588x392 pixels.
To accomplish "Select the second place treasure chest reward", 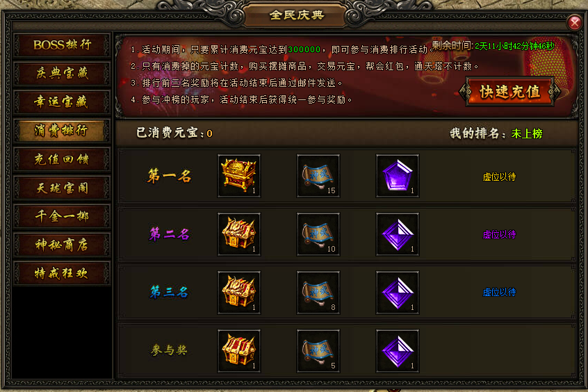I will pyautogui.click(x=239, y=234).
